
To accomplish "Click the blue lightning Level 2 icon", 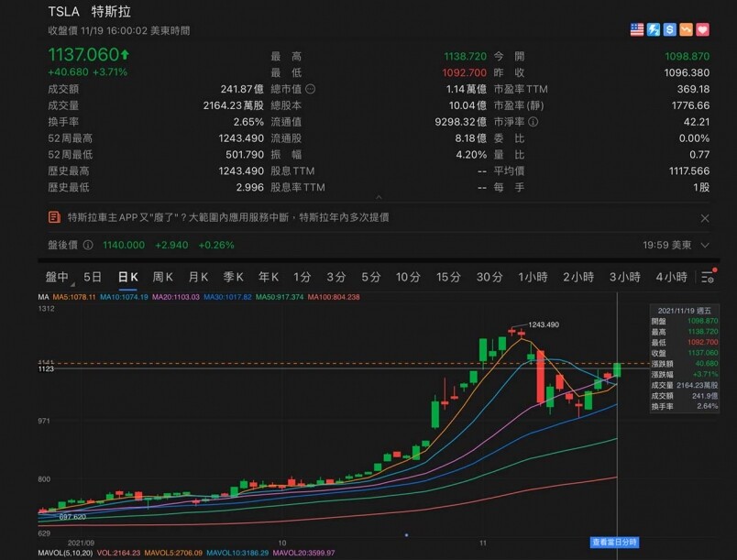I will point(654,29).
